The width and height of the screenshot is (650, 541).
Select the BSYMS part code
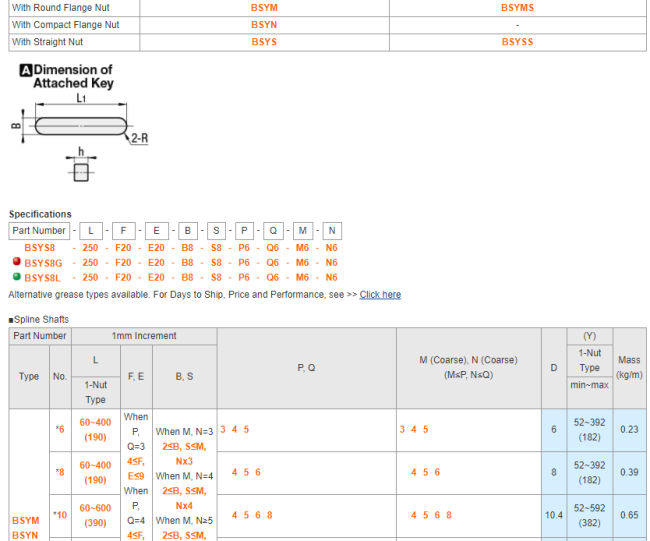click(x=517, y=7)
